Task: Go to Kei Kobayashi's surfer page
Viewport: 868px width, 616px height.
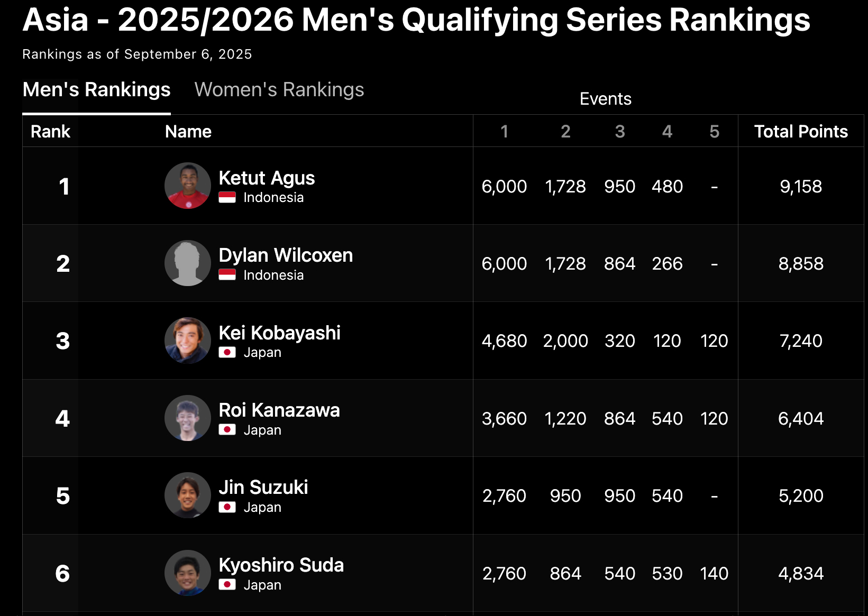Action: (279, 333)
